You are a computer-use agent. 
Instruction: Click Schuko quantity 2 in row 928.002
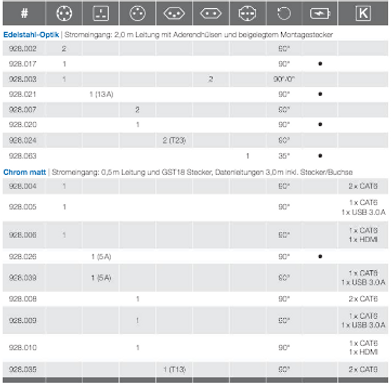(x=64, y=49)
